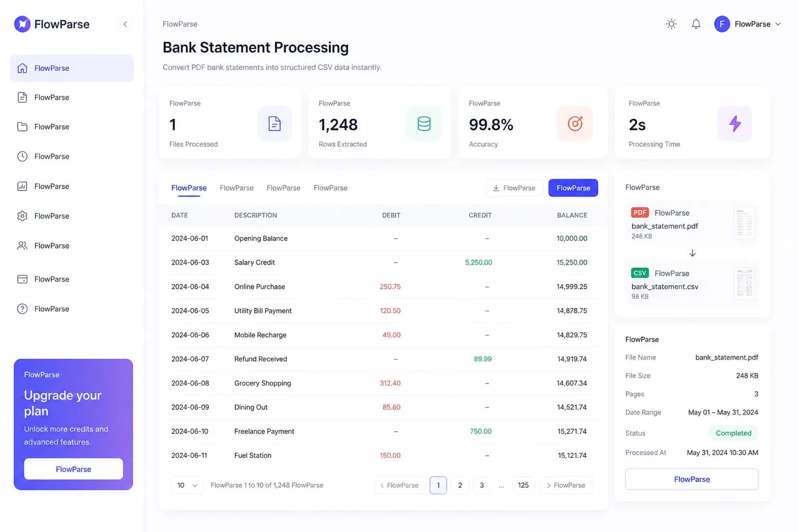Click the Dining Out description
The height and width of the screenshot is (532, 798).
click(251, 407)
